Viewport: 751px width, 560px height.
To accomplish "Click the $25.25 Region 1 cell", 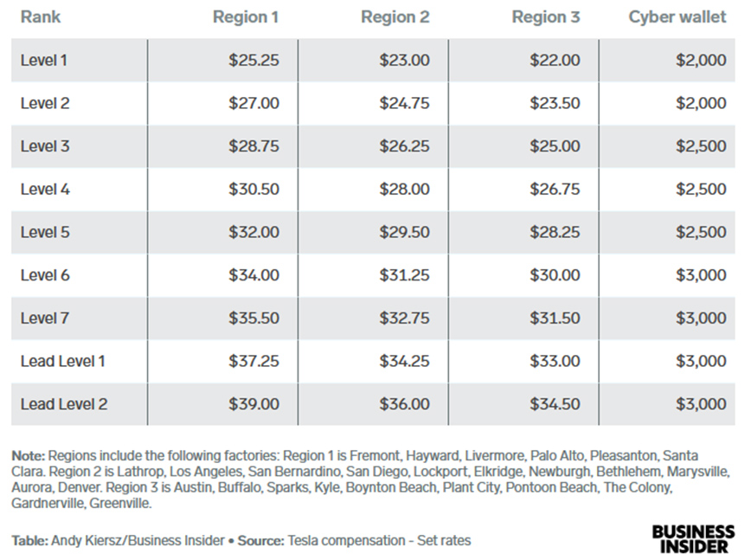I will 254,61.
